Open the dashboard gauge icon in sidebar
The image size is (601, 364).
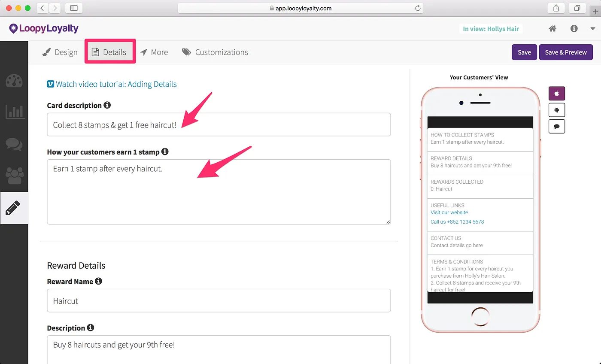(14, 80)
